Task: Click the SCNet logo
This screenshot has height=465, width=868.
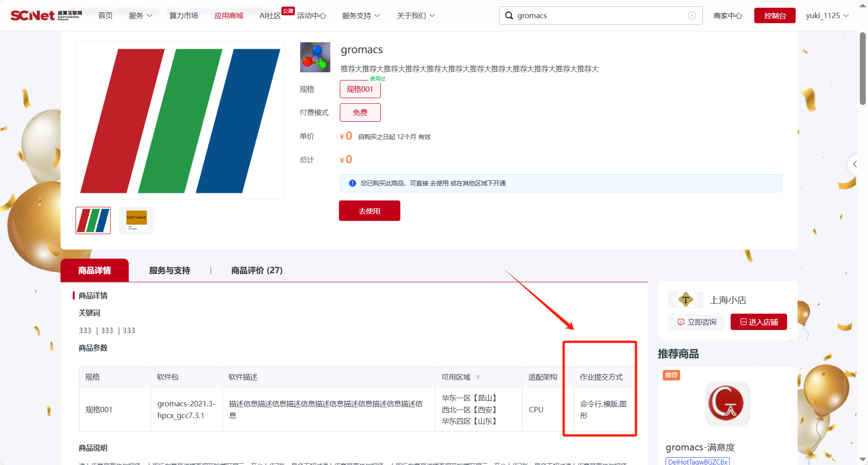Action: (x=45, y=15)
